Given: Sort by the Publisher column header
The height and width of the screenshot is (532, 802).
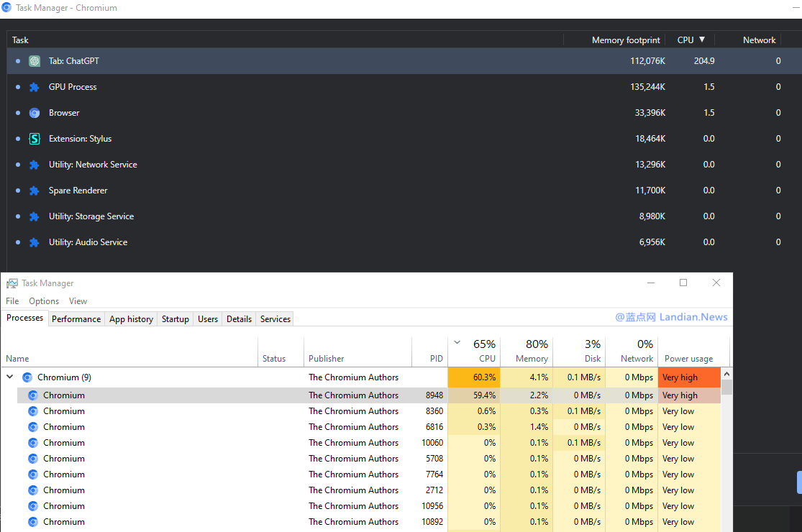Looking at the screenshot, I should pos(357,352).
